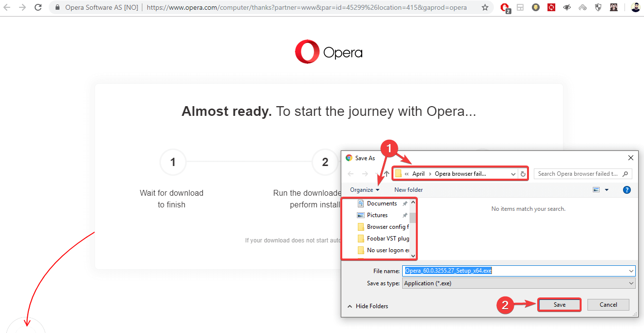
Task: Click 'No items match your search.' text
Action: point(528,209)
